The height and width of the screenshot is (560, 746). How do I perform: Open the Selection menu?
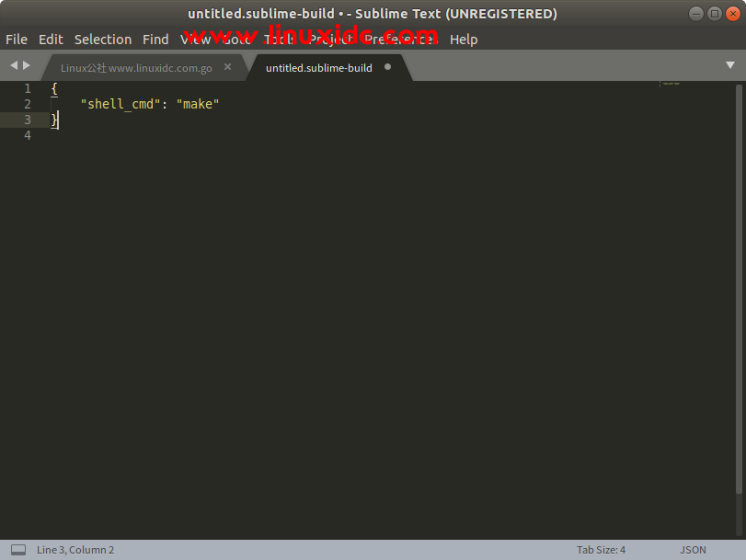coord(103,40)
